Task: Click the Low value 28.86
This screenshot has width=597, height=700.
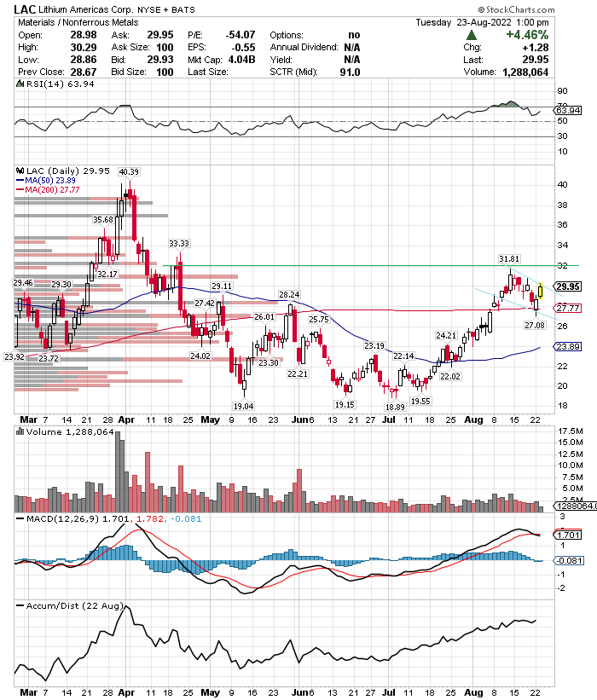Action: coord(84,60)
